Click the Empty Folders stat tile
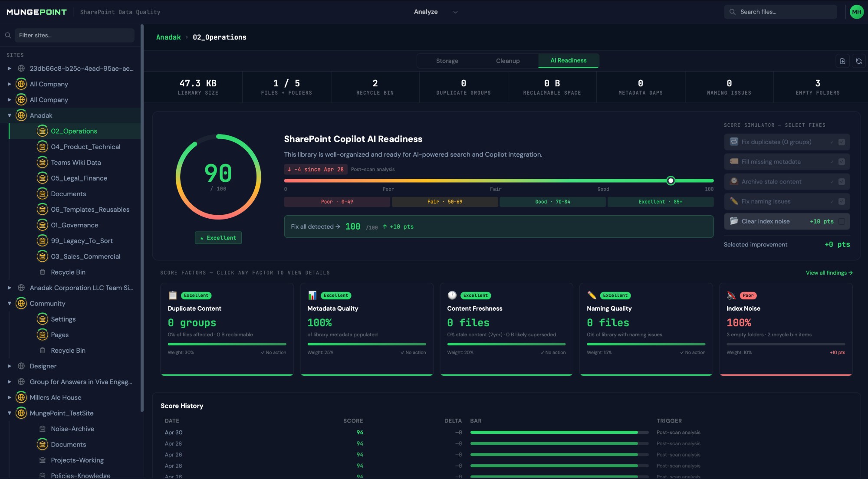This screenshot has height=479, width=868. click(817, 87)
